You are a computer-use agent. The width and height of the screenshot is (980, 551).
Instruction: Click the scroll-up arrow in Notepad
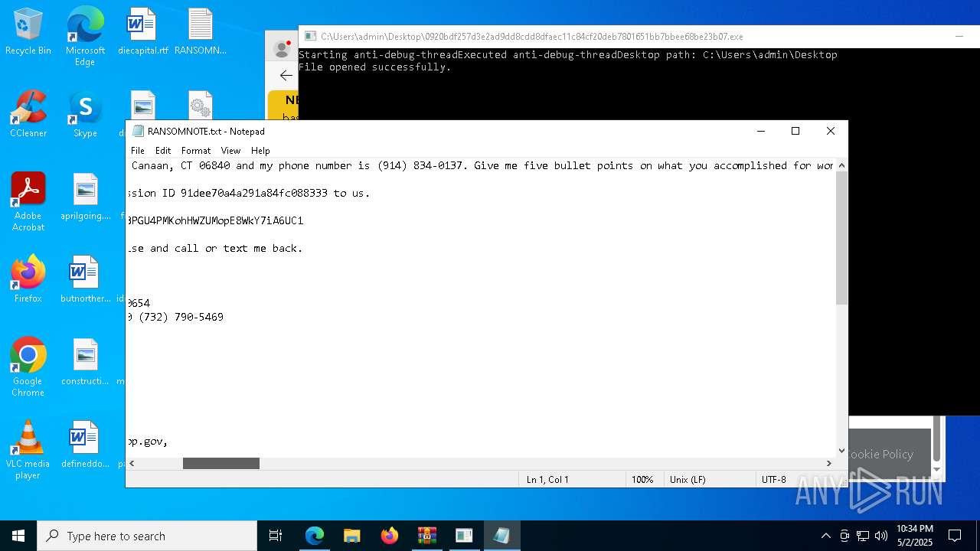(841, 165)
